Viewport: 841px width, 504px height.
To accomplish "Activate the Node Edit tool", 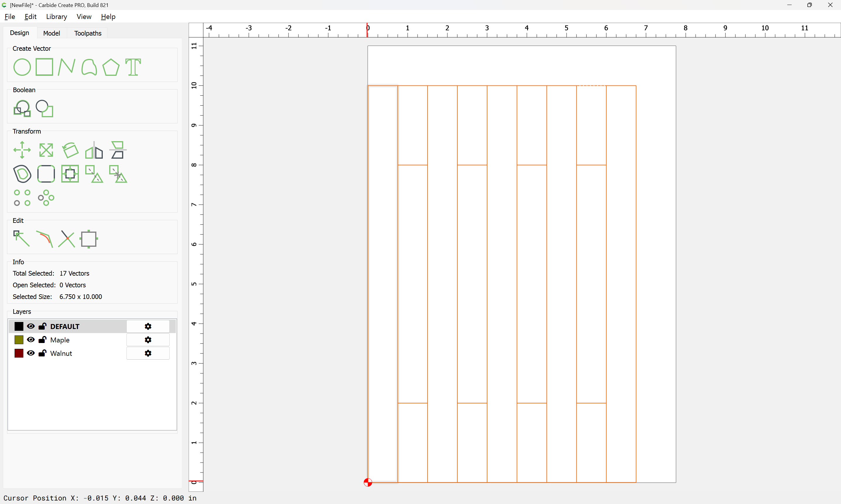I will pos(21,239).
